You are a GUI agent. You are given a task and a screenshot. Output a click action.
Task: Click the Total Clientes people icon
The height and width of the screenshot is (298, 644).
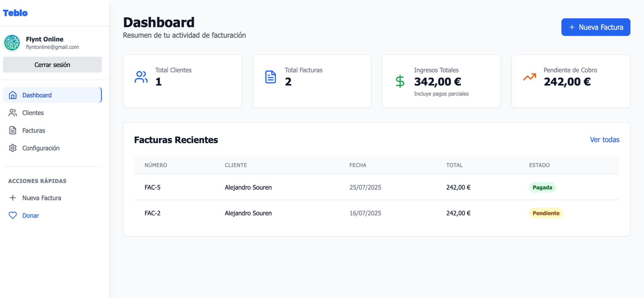coord(141,77)
